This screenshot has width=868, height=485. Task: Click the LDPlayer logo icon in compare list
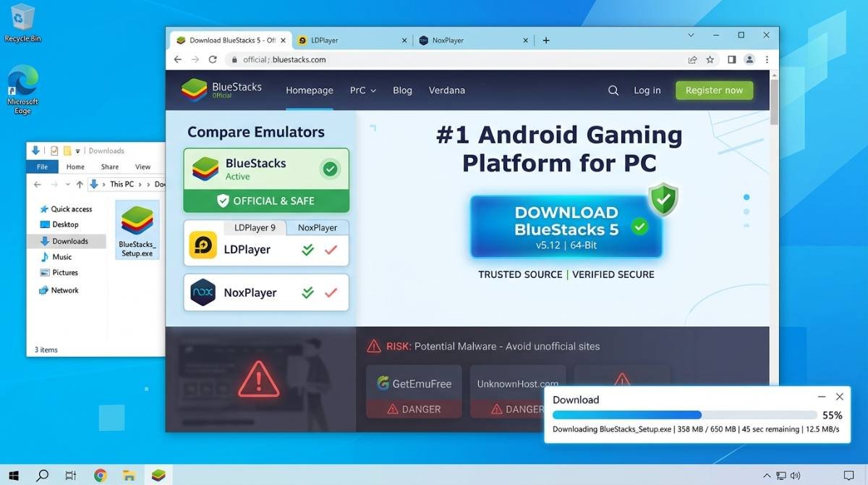pyautogui.click(x=203, y=245)
